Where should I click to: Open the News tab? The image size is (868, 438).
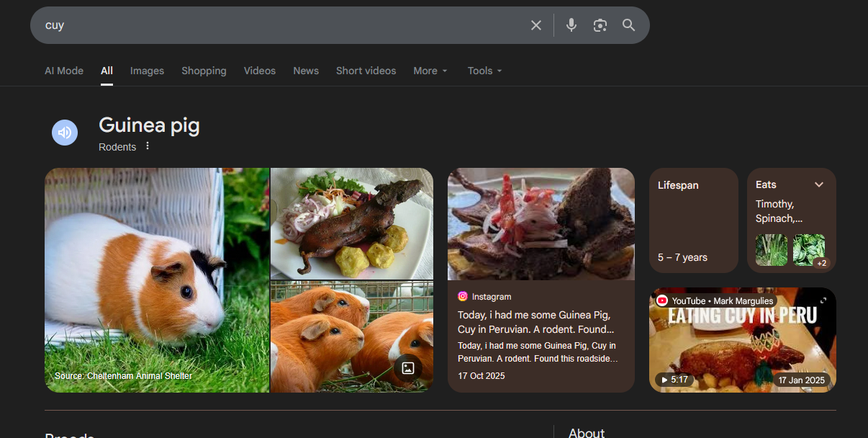306,71
